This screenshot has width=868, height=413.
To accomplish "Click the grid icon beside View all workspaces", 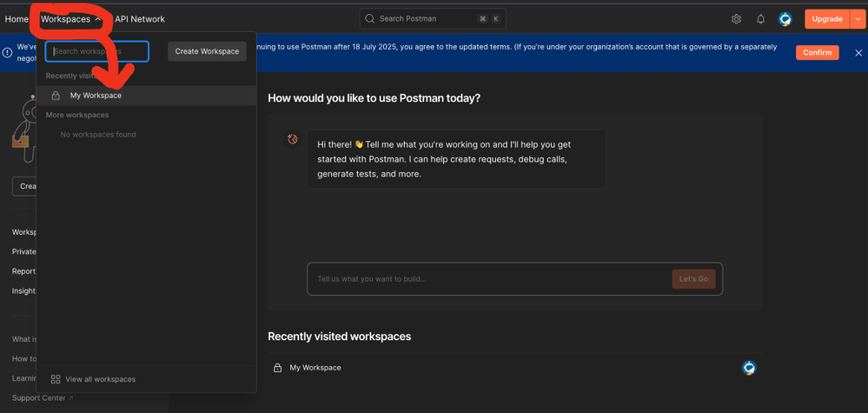I will pyautogui.click(x=56, y=379).
